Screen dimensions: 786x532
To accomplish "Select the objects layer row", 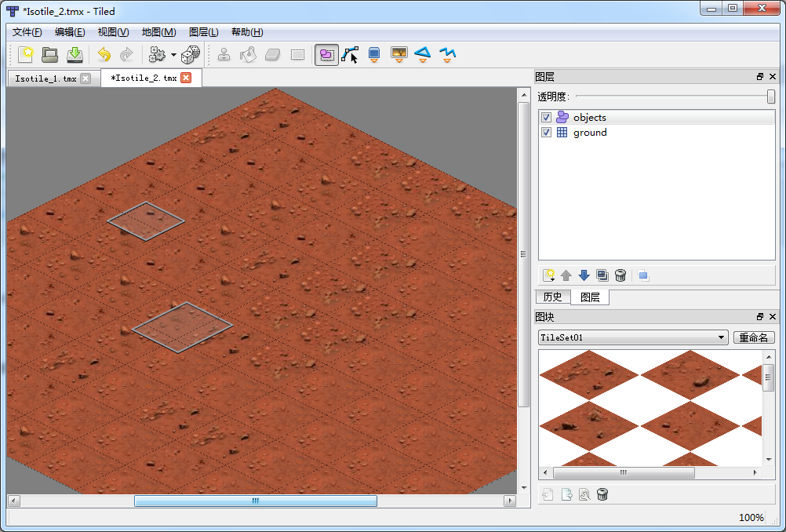I will (x=657, y=118).
